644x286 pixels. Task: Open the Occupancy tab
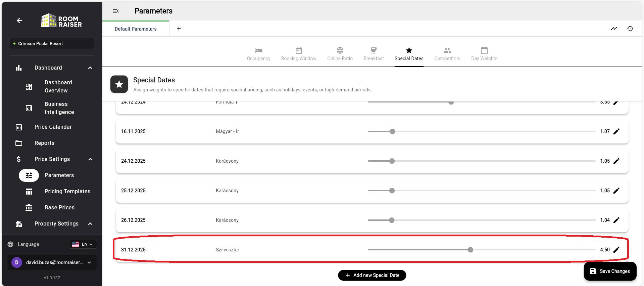tap(258, 54)
